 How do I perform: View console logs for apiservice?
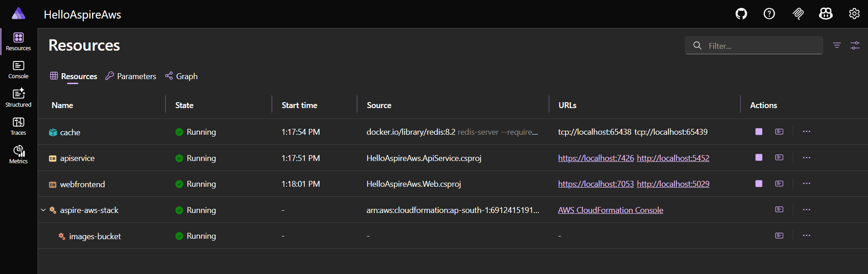coord(779,157)
